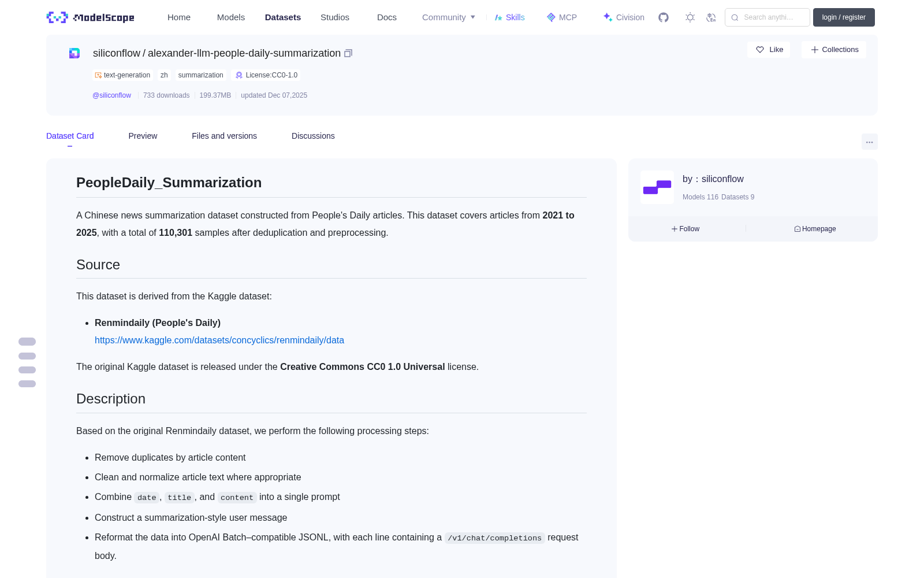
Task: Click the plus icon on Collections
Action: tap(815, 50)
